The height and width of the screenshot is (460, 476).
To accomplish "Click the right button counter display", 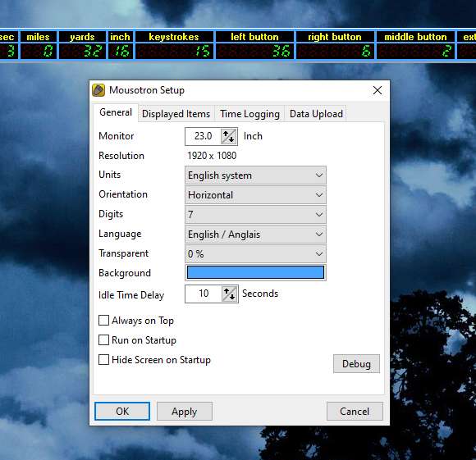I will click(x=335, y=51).
